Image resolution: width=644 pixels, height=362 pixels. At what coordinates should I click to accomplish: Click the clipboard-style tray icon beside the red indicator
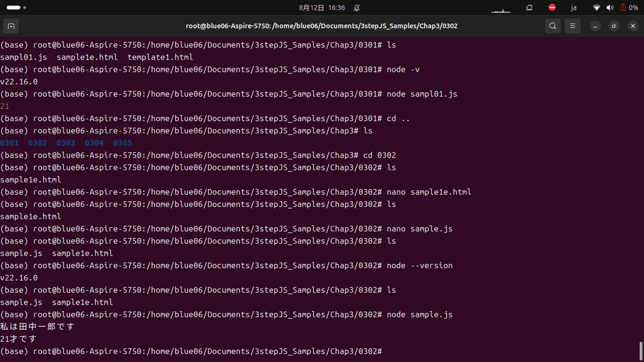(x=529, y=8)
